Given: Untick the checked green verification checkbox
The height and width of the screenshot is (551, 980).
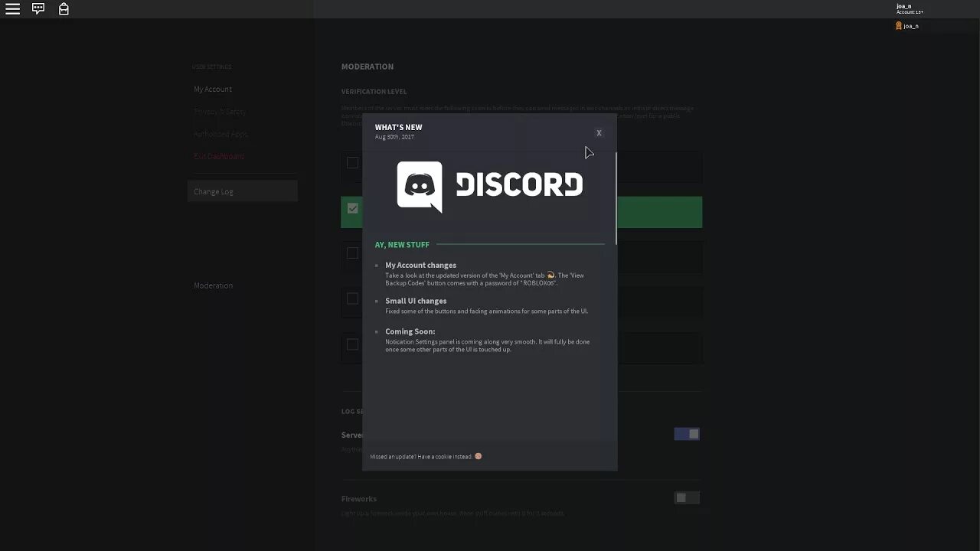Looking at the screenshot, I should [x=352, y=208].
